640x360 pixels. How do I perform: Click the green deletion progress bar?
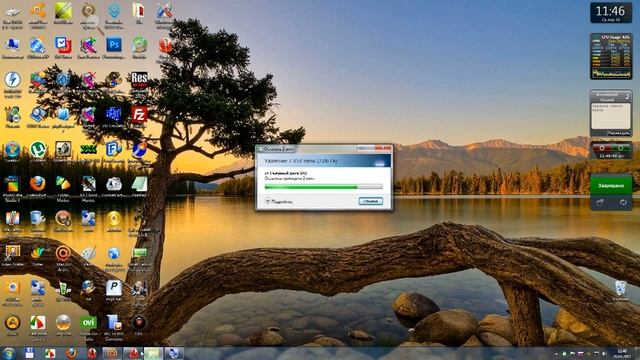pyautogui.click(x=324, y=187)
